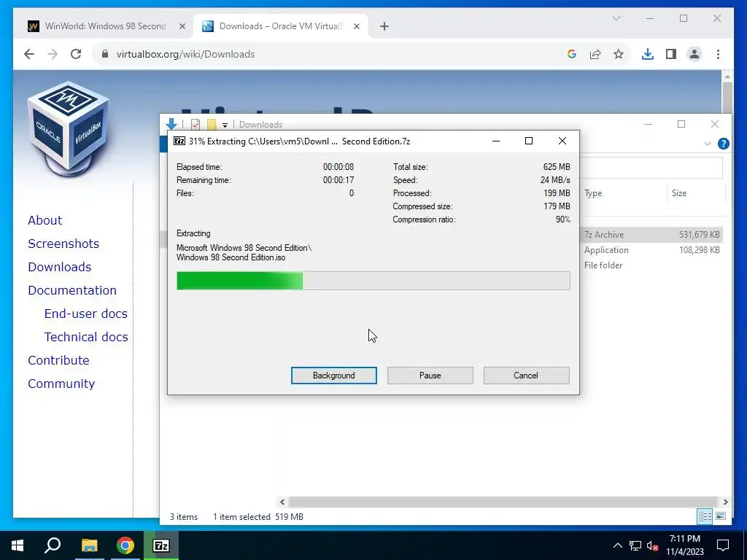
Task: Open the Community link
Action: tap(61, 384)
